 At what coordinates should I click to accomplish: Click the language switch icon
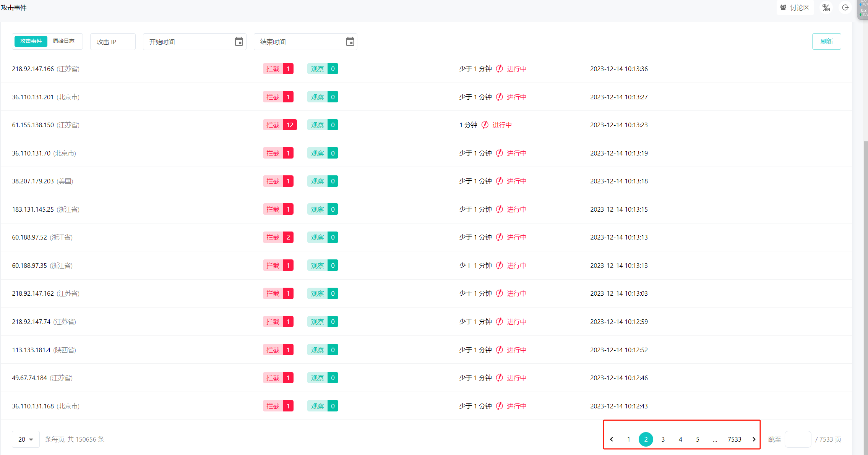point(826,8)
